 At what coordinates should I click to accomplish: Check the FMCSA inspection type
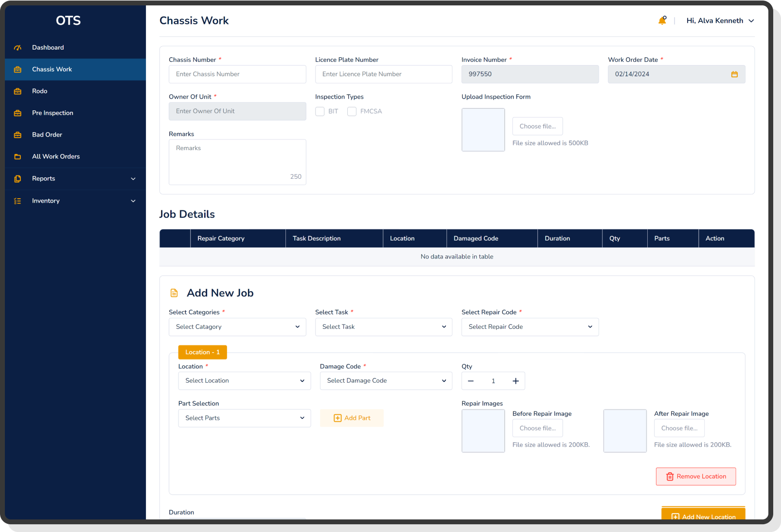[x=352, y=111]
